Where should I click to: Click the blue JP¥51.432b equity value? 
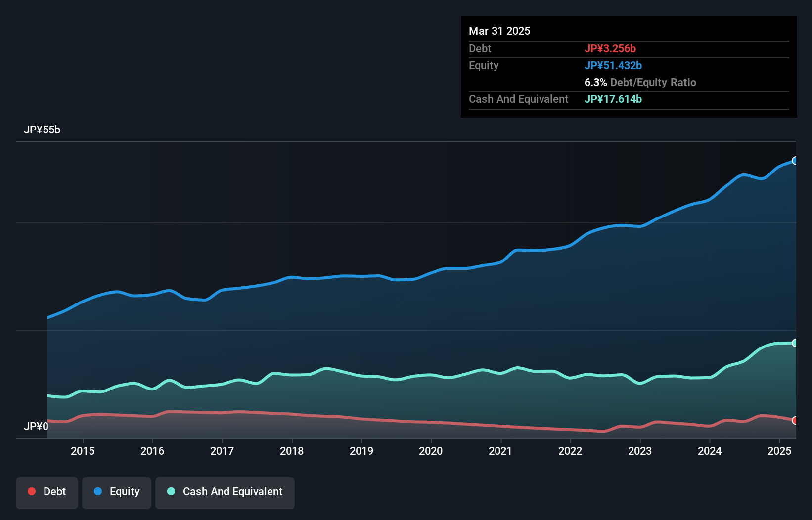[613, 65]
